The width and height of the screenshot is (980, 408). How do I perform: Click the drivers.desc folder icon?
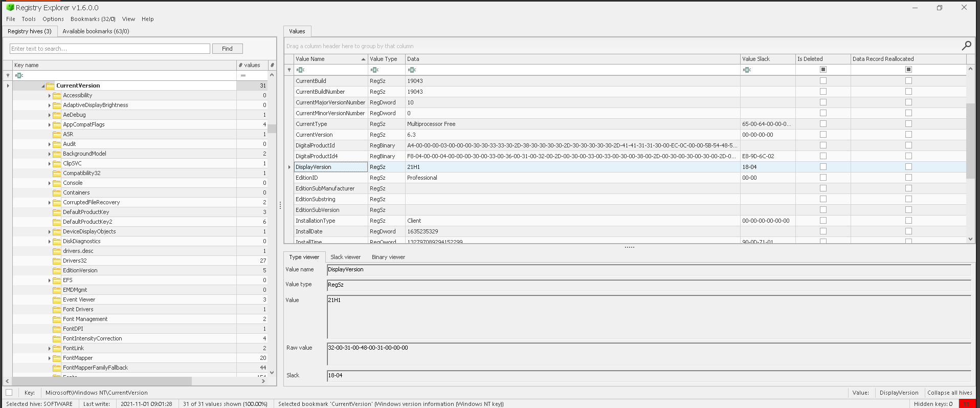(57, 251)
